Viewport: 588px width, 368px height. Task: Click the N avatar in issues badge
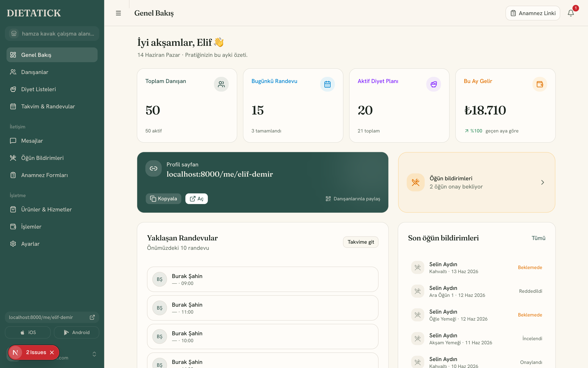tap(15, 352)
